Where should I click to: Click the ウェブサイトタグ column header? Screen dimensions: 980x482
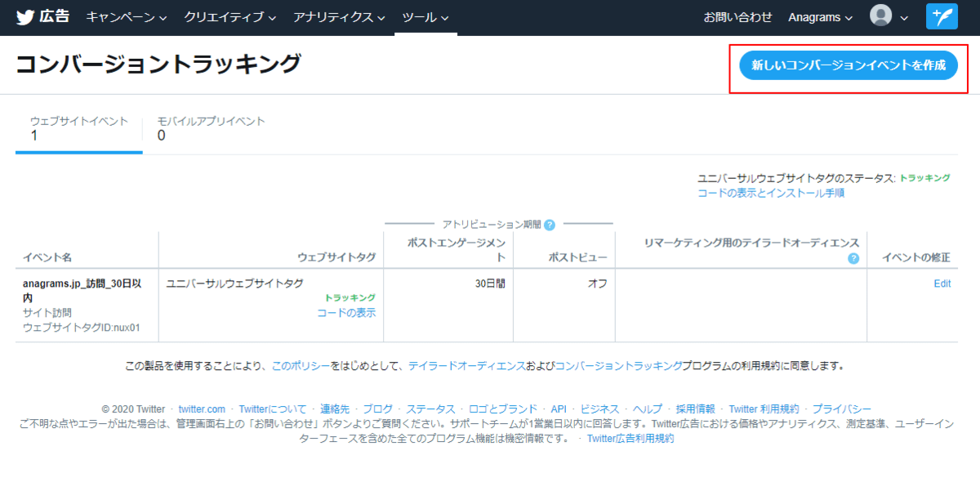coord(336,258)
